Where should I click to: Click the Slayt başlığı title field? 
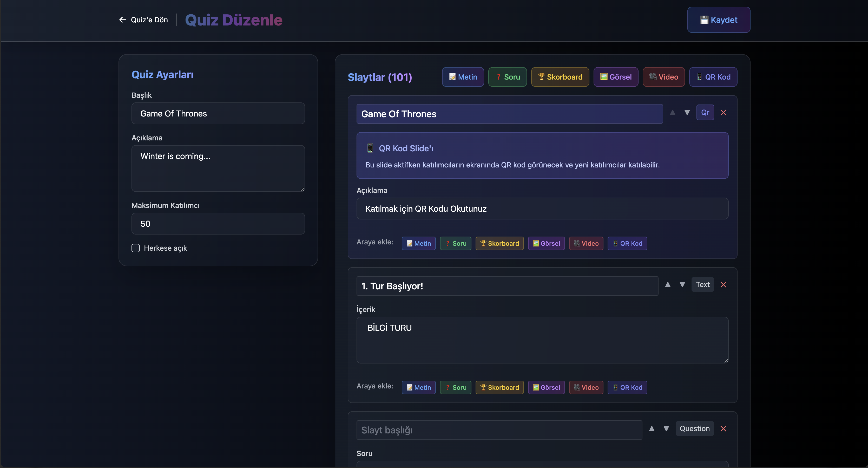click(x=499, y=430)
